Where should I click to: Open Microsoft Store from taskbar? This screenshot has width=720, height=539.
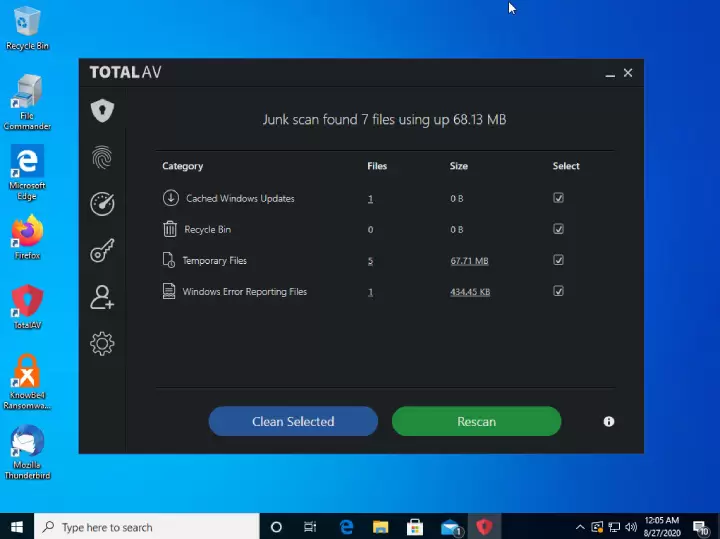(x=415, y=527)
